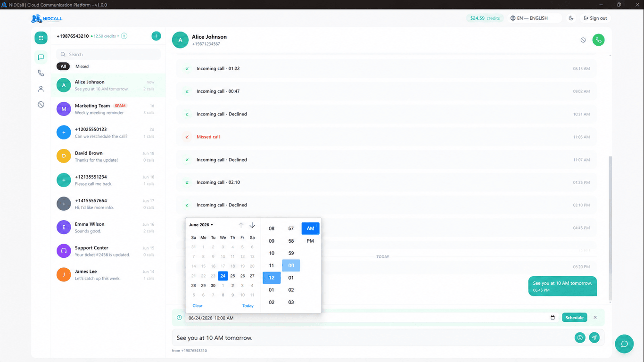This screenshot has width=644, height=362.
Task: Open +12135551234 conversation
Action: coord(108,180)
